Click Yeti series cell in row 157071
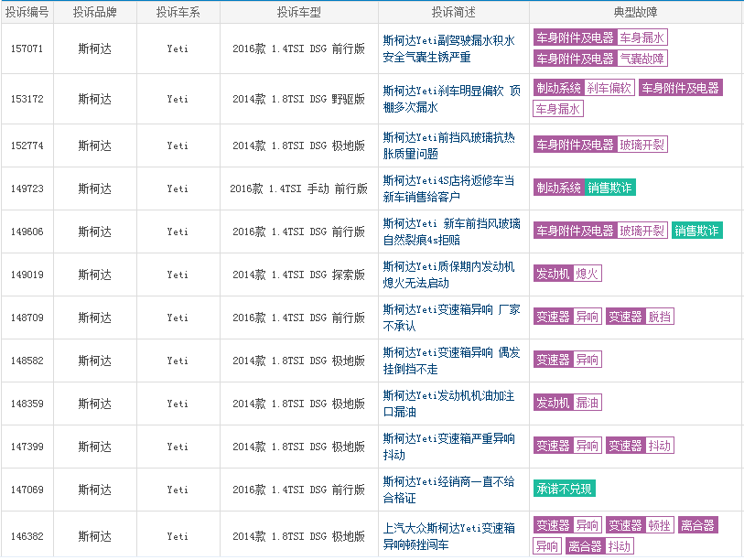The height and width of the screenshot is (560, 744). (178, 48)
